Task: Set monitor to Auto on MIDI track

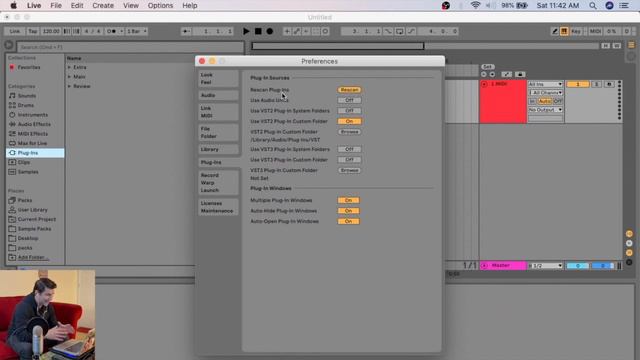Action: click(x=544, y=101)
